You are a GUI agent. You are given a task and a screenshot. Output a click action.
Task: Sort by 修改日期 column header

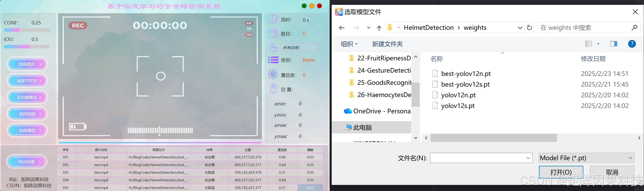click(x=593, y=59)
